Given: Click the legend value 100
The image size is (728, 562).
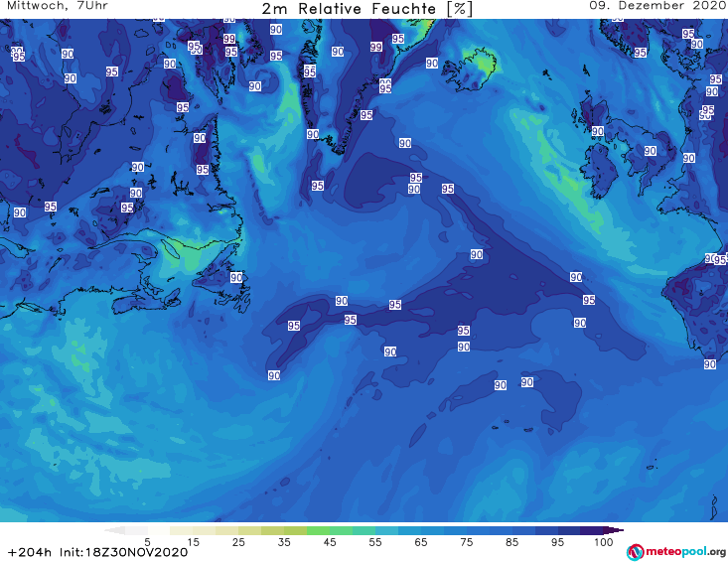Looking at the screenshot, I should [604, 542].
